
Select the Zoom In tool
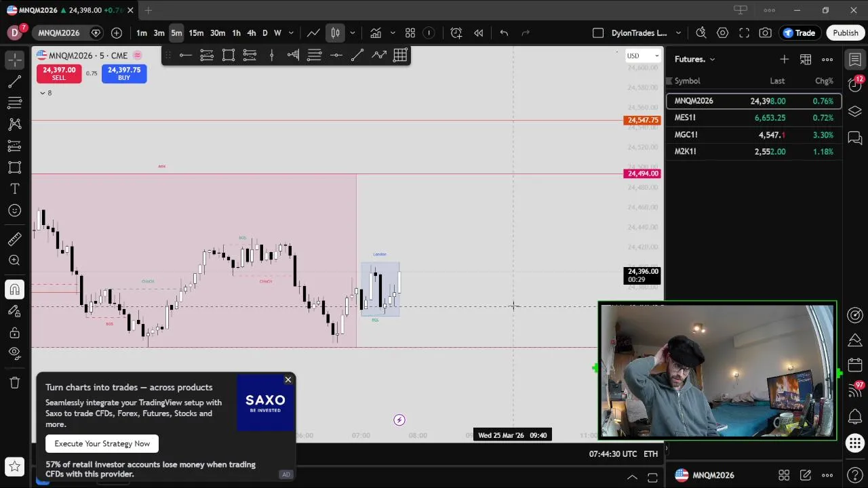[x=14, y=260]
